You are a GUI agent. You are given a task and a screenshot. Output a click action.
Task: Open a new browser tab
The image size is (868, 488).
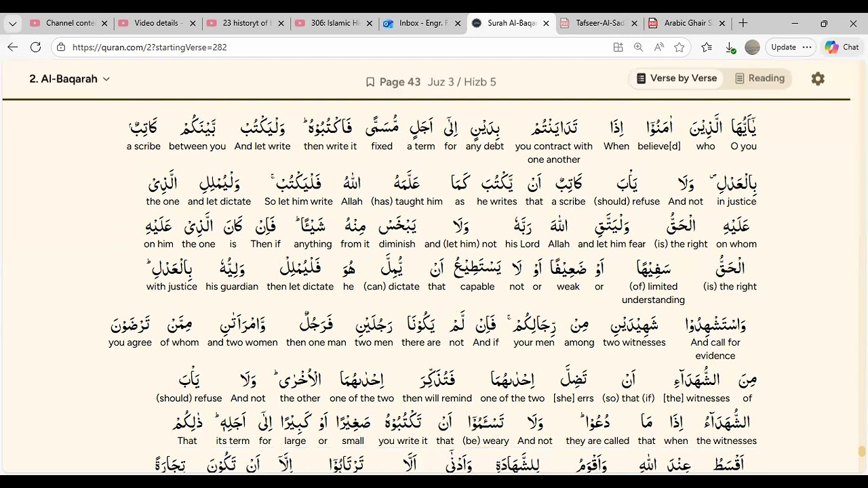tap(743, 23)
